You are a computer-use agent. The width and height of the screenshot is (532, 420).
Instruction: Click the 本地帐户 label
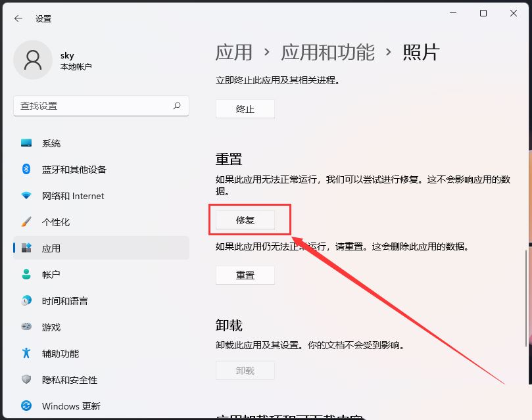pos(76,67)
